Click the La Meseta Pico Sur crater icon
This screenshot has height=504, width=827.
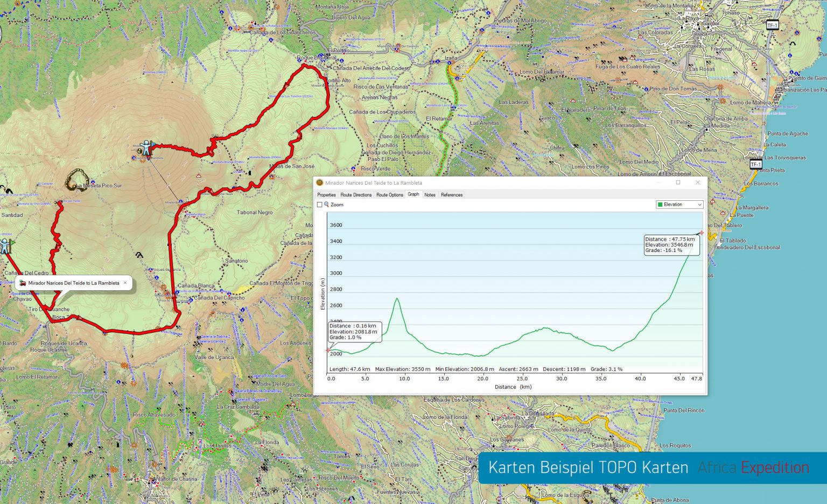[x=76, y=179]
